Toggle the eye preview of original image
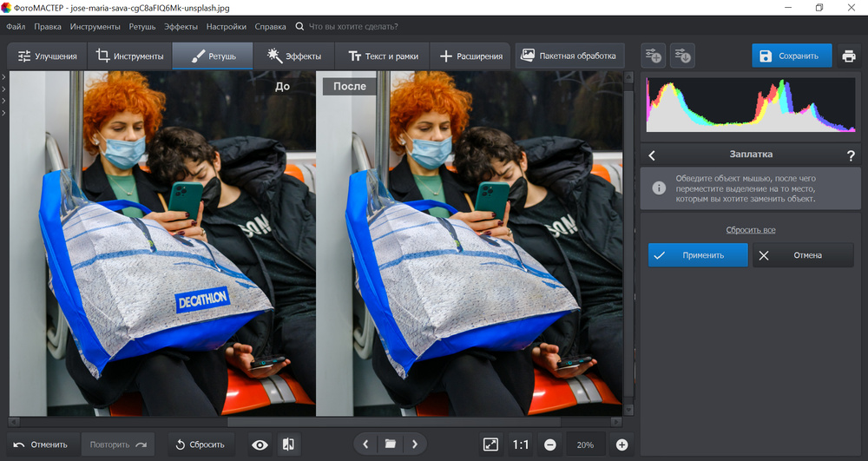 260,445
